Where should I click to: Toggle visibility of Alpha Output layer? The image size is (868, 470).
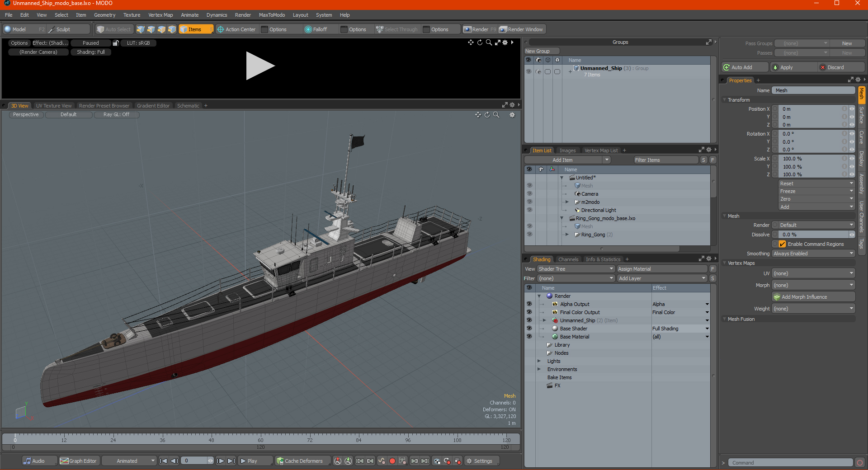pos(529,304)
